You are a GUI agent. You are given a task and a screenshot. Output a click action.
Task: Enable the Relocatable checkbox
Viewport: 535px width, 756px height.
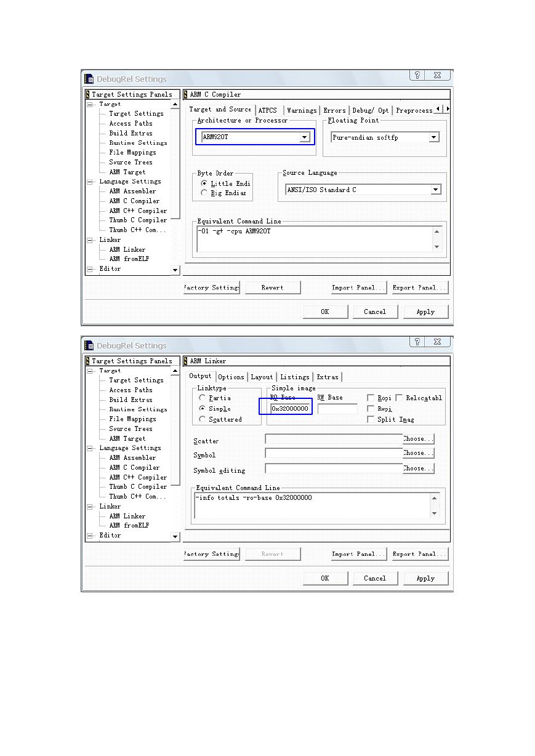click(x=399, y=398)
